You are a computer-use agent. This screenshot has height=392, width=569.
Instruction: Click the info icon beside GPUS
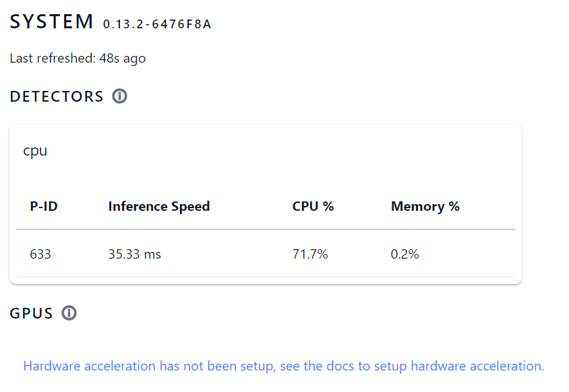69,313
